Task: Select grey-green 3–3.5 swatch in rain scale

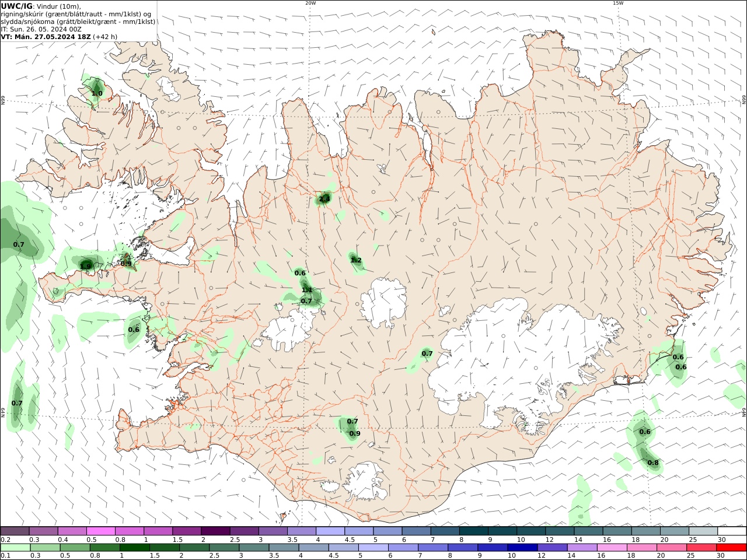Action: pos(254,547)
